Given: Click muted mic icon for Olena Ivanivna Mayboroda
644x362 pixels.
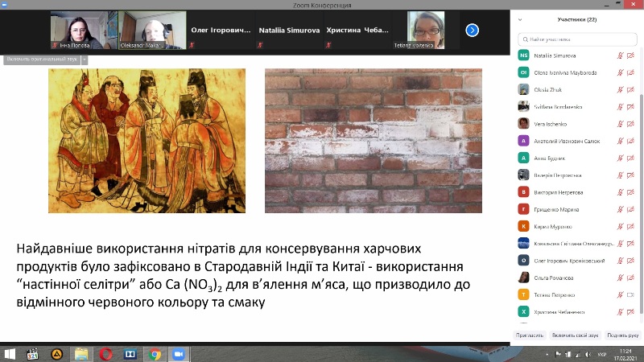Looking at the screenshot, I should (x=620, y=72).
